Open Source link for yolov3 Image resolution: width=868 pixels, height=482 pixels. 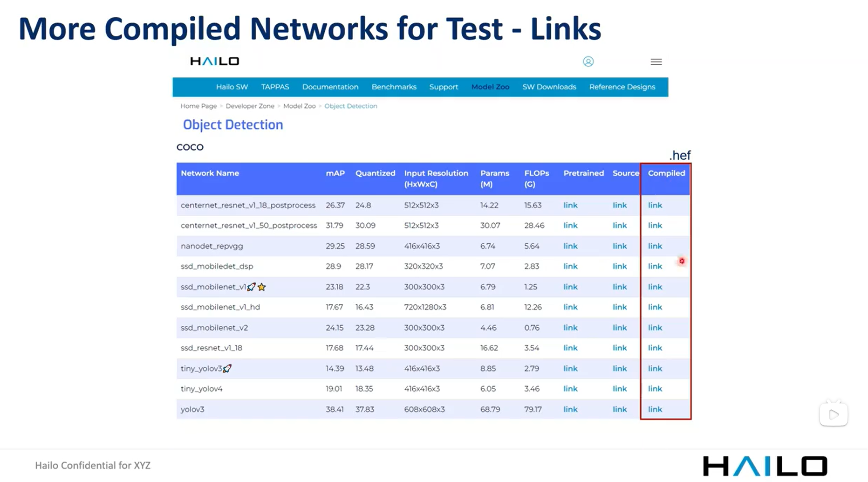tap(619, 409)
